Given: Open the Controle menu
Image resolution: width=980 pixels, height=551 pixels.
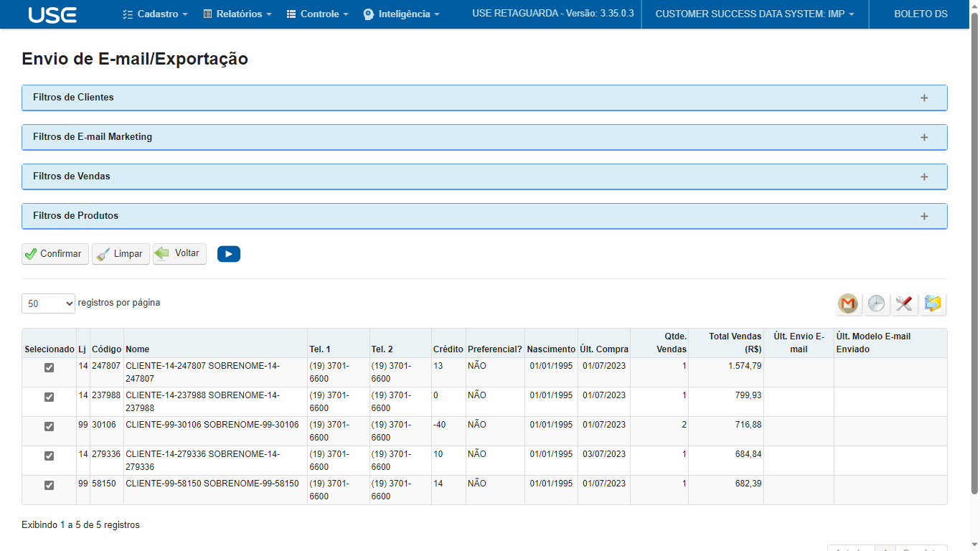Looking at the screenshot, I should pos(317,14).
